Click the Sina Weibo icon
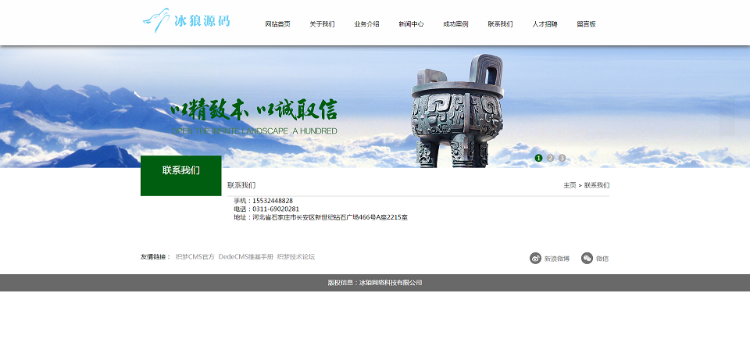Viewport: 750px width, 361px height. (x=535, y=258)
